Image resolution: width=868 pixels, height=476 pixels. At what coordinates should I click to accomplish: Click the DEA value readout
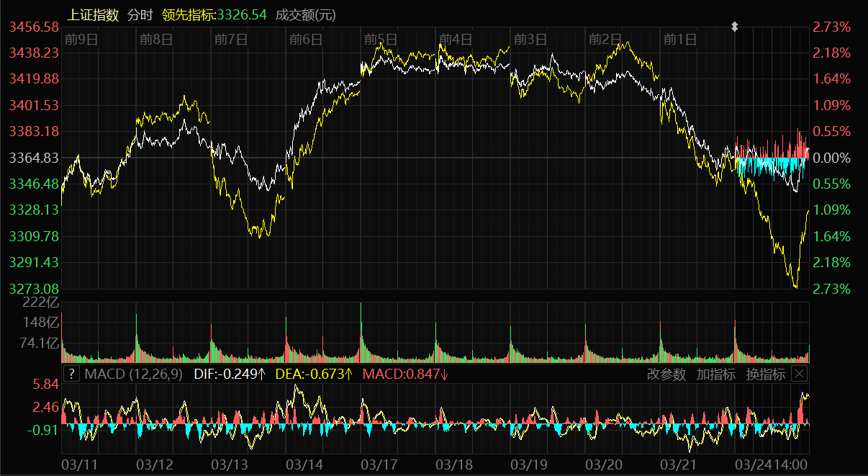(315, 374)
